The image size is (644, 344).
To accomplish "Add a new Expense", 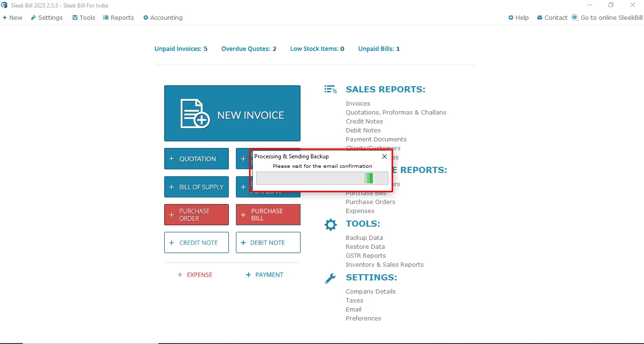I will pos(195,275).
